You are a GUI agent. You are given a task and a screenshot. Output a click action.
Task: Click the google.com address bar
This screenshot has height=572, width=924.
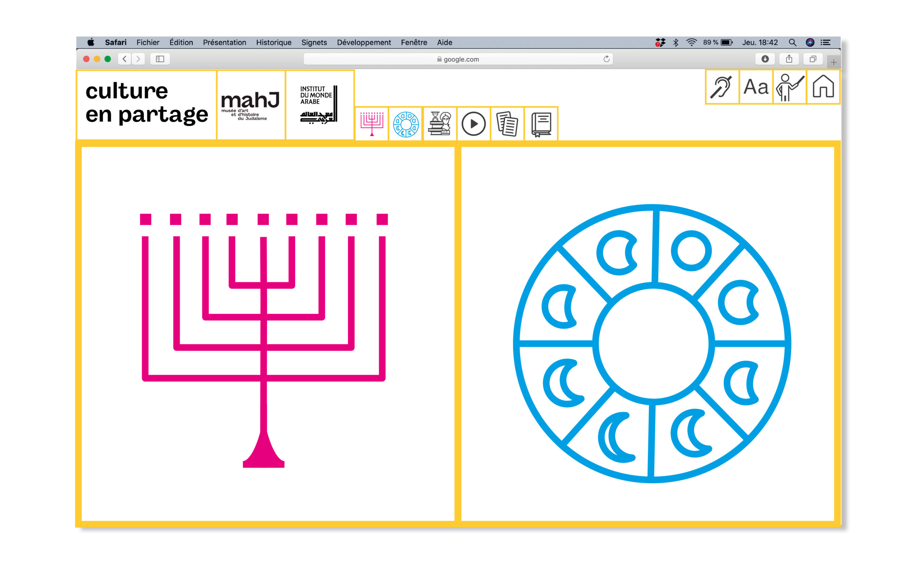coord(458,59)
